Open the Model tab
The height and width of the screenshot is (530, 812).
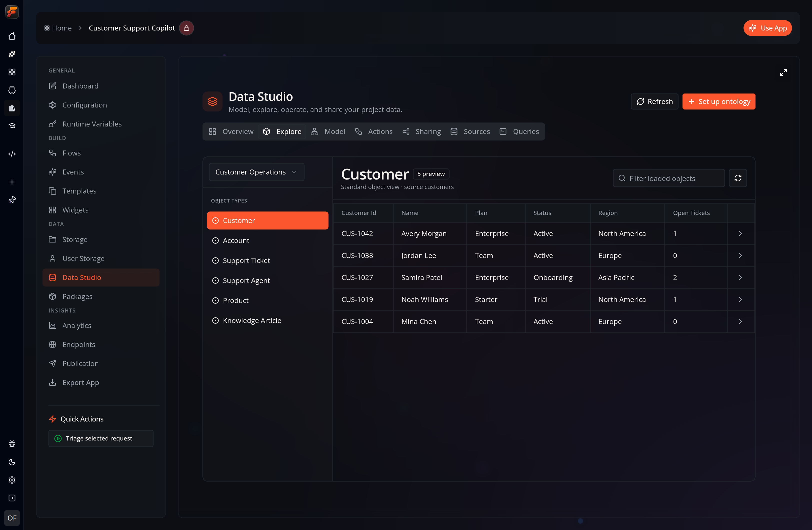tap(328, 132)
